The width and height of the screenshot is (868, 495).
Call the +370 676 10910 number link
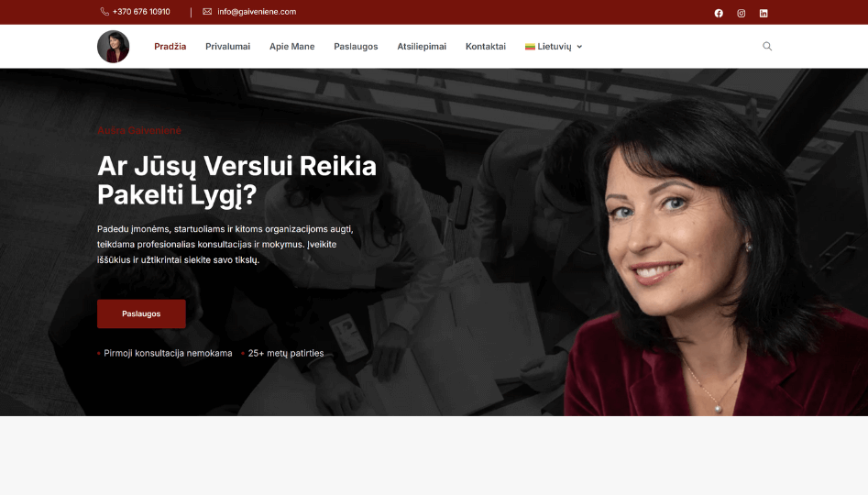pos(141,12)
